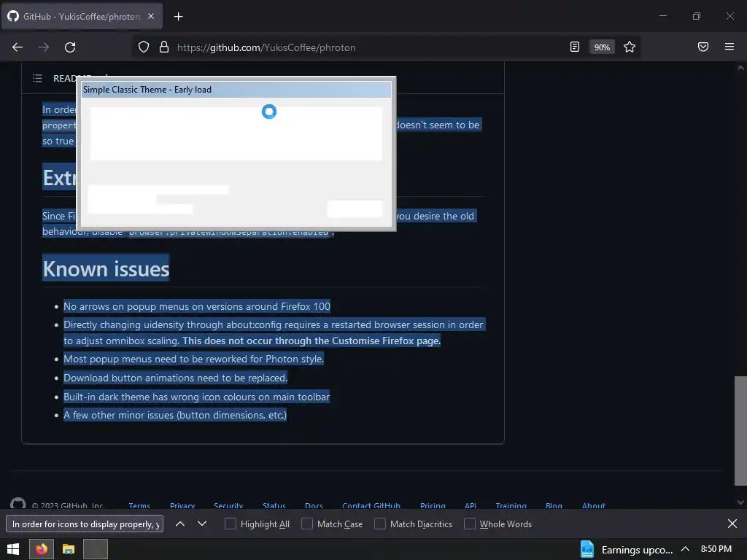Image resolution: width=747 pixels, height=560 pixels.
Task: Open a new tab
Action: (x=178, y=17)
